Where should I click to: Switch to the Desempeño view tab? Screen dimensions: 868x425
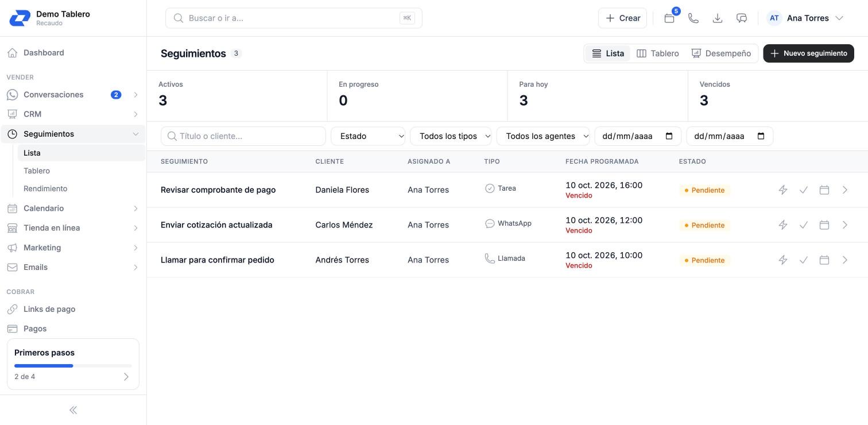[721, 53]
